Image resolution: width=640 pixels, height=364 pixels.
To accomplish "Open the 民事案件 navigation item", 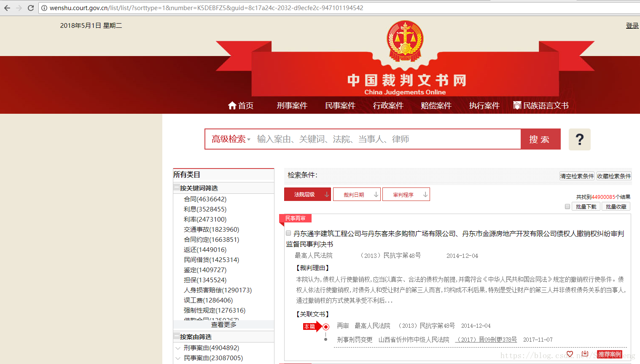I will [x=340, y=105].
